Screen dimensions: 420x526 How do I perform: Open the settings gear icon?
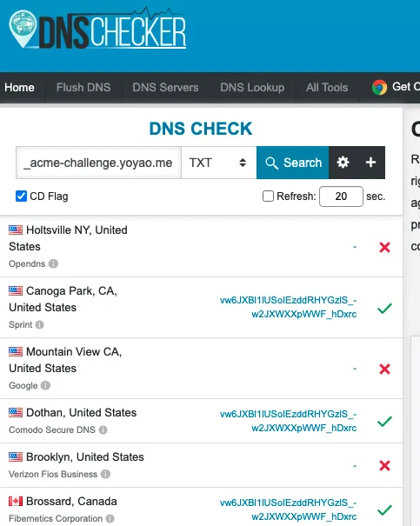point(343,163)
